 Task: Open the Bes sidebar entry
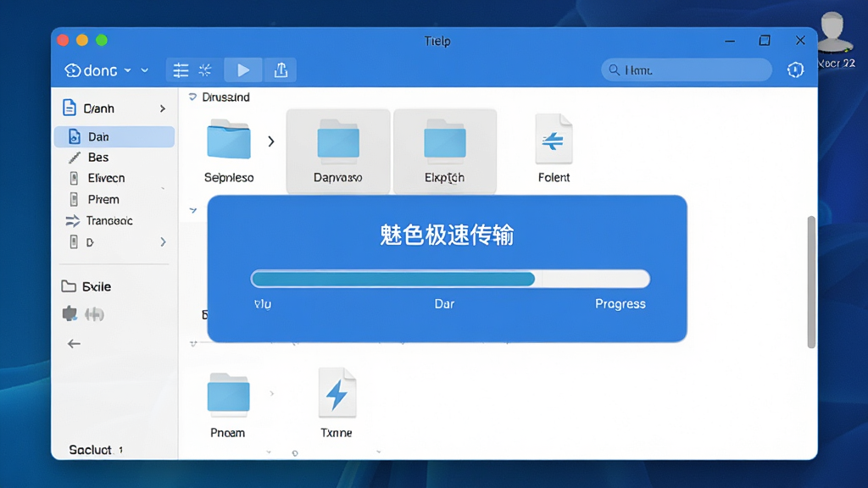(98, 158)
